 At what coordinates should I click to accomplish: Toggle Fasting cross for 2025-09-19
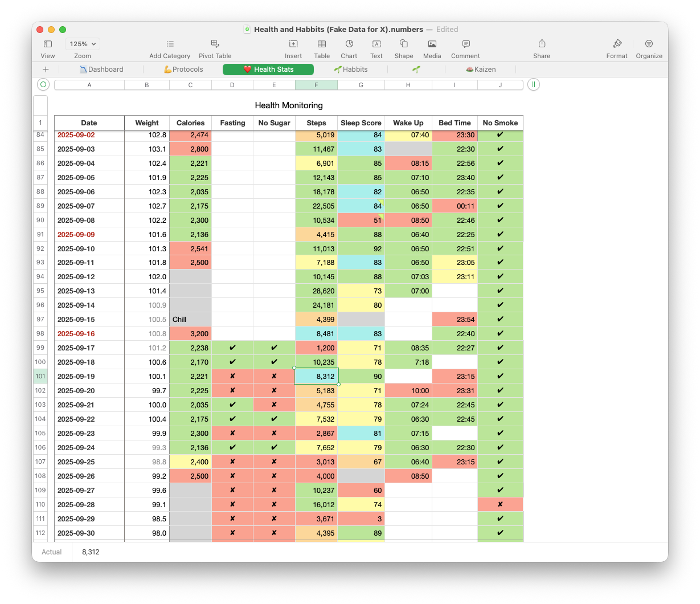(x=232, y=376)
